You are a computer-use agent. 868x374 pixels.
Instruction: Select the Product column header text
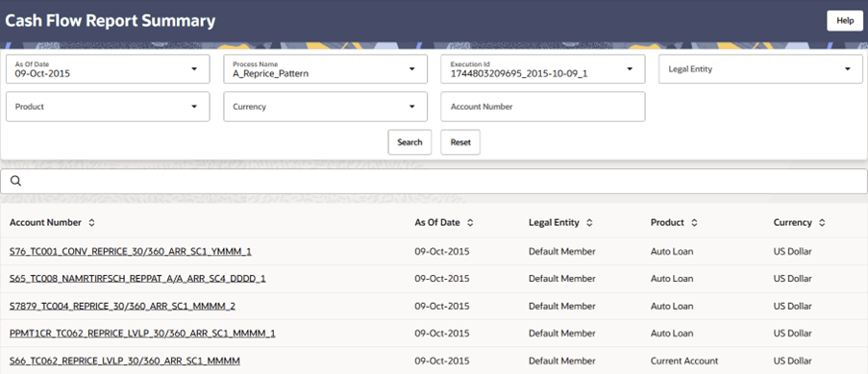pos(668,223)
